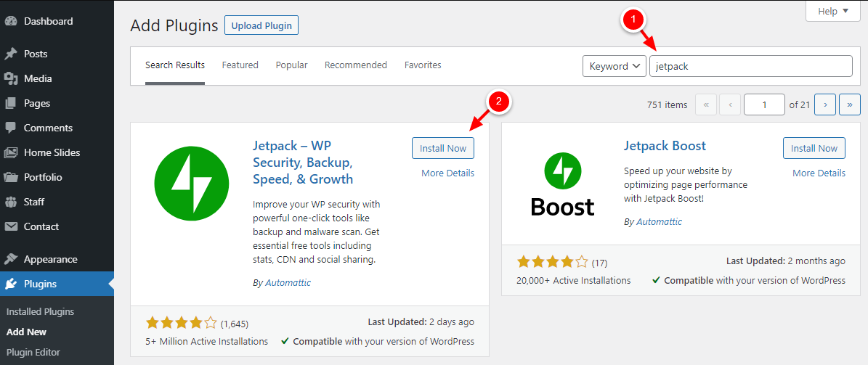Click the Staff group icon
This screenshot has height=365, width=868.
(x=11, y=202)
